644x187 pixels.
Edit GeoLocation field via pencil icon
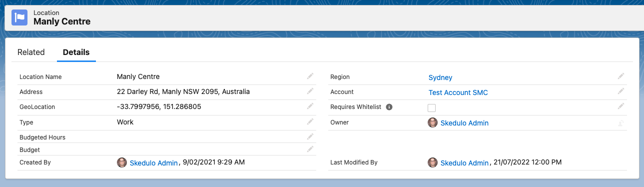(x=310, y=106)
